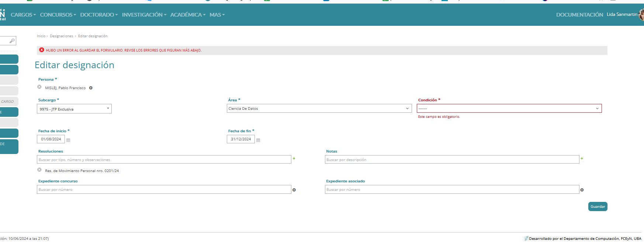644x252 pixels.
Task: Click 'Desarrollado por el Departamento de Computación' footer
Action: 585,239
